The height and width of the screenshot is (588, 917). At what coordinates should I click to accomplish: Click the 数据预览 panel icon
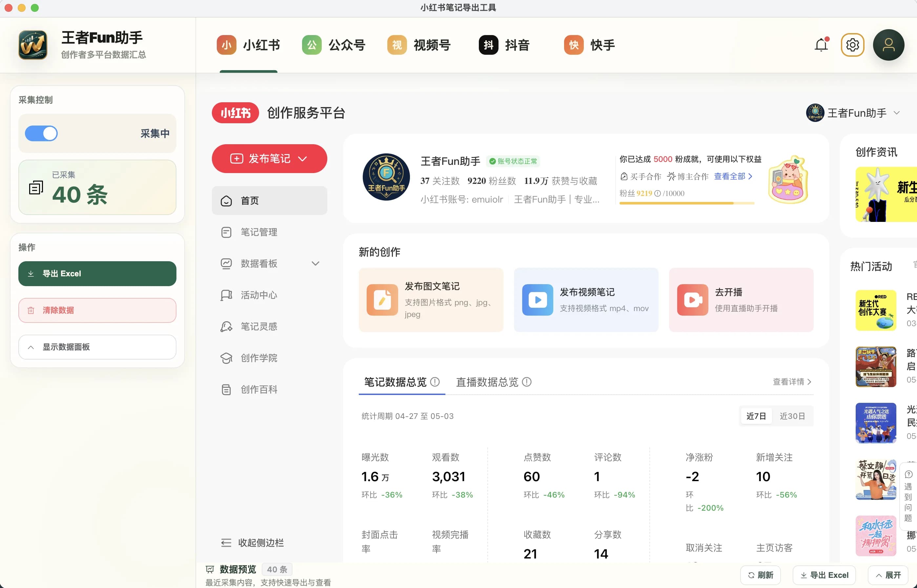[x=210, y=569]
